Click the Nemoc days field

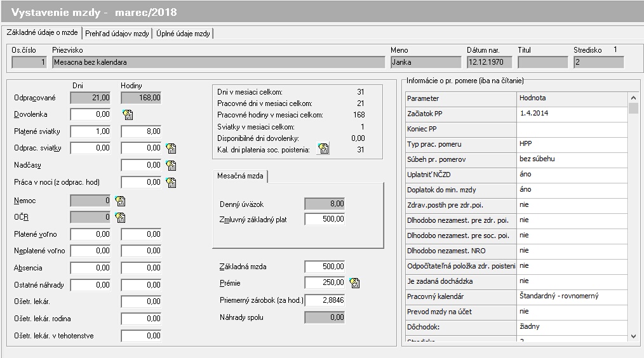tap(90, 201)
